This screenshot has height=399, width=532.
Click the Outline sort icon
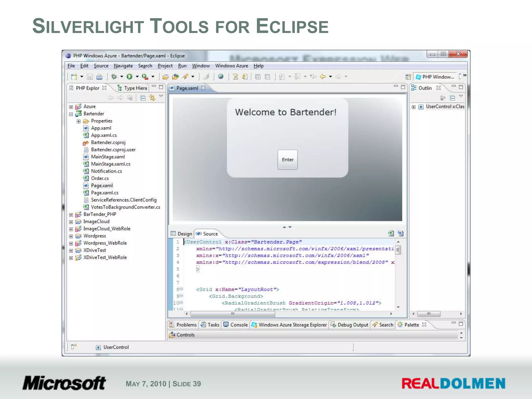(443, 98)
